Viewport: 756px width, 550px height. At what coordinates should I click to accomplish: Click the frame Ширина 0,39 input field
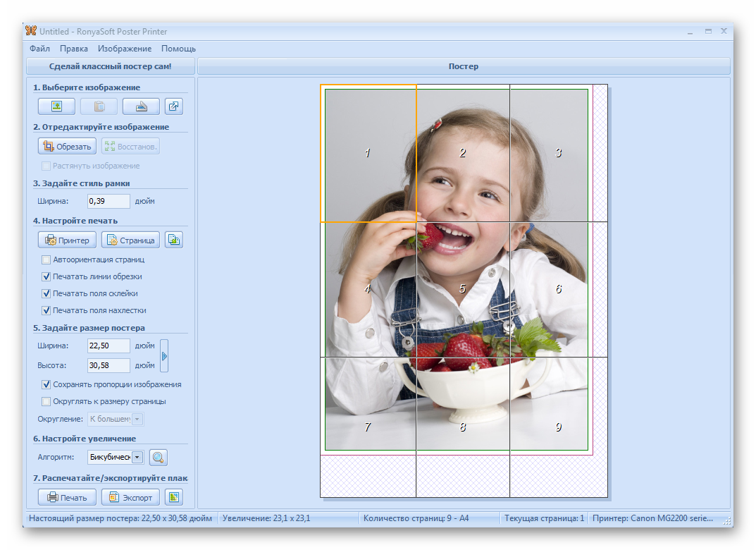tap(109, 201)
